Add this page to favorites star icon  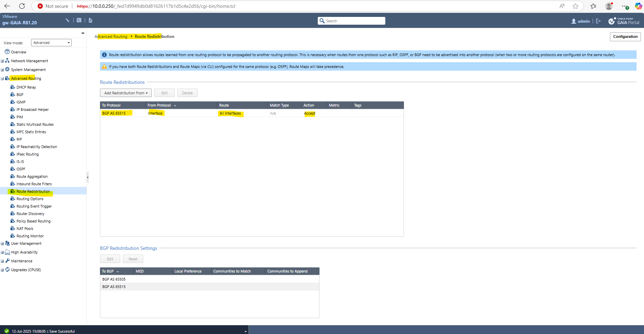point(575,6)
